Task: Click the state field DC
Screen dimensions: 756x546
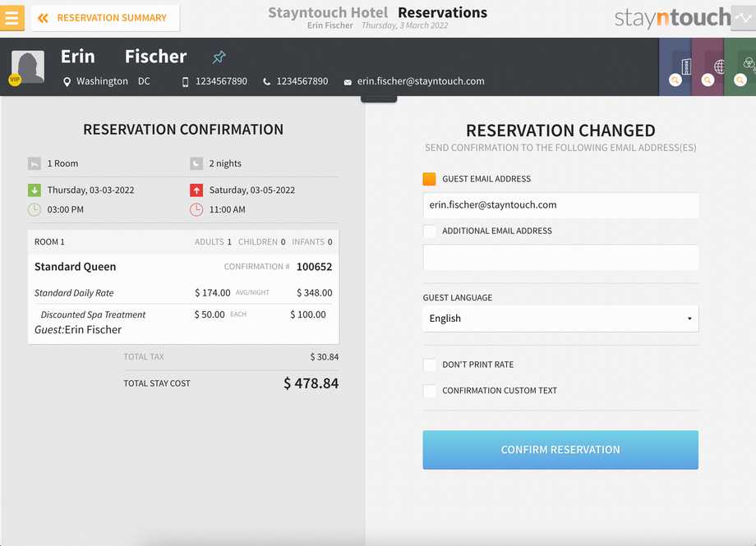Action: [144, 81]
